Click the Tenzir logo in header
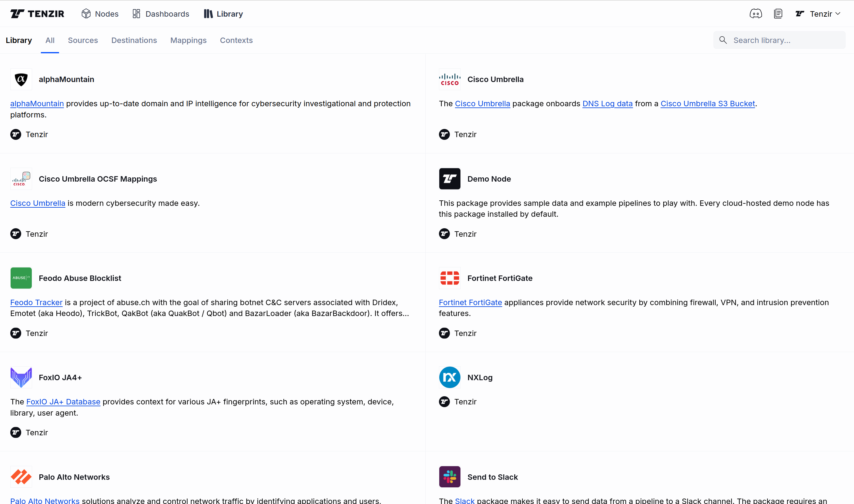This screenshot has width=854, height=504. point(37,14)
